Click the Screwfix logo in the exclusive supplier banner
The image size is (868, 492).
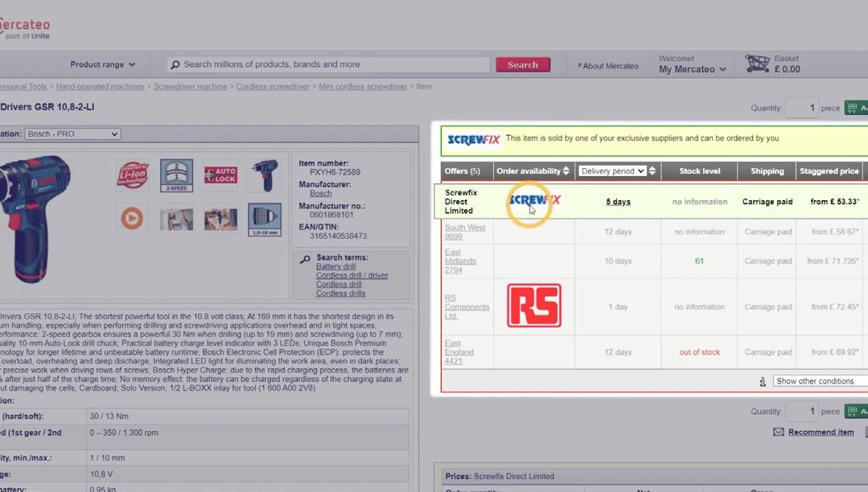[473, 139]
